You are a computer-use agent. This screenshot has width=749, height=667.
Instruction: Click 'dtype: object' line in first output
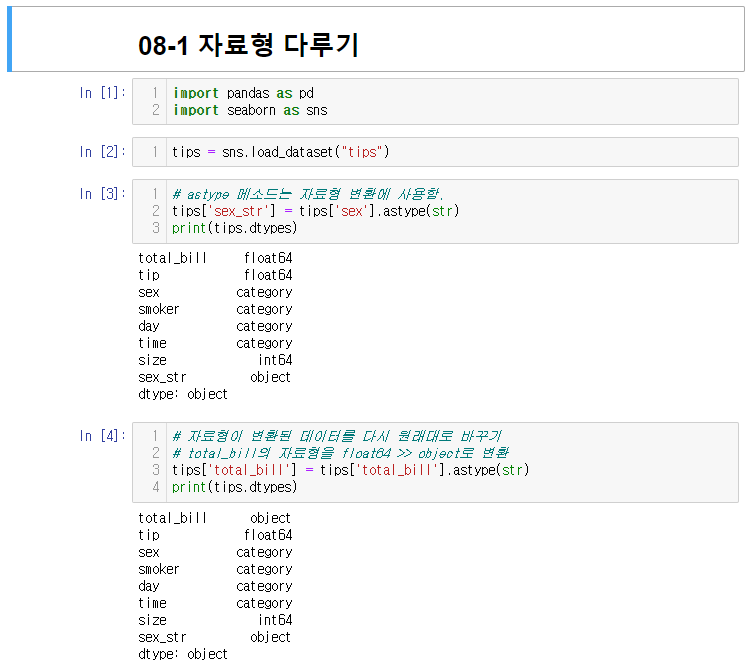click(x=183, y=394)
